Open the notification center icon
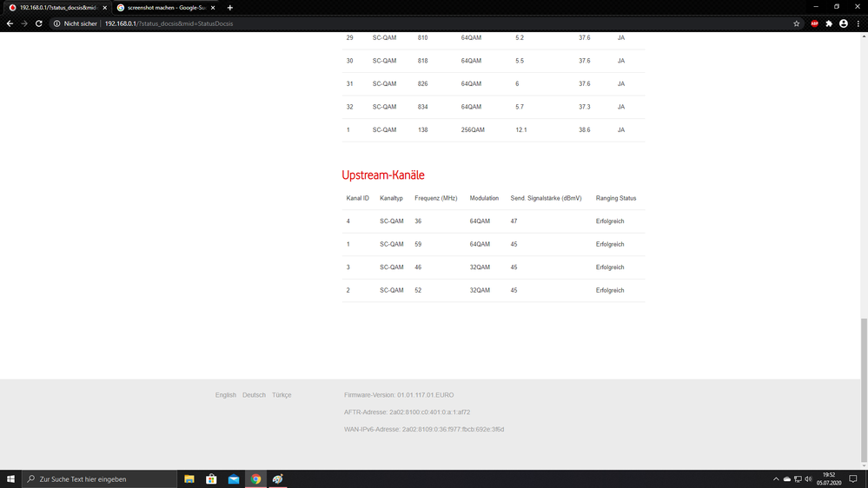Screen dimensions: 868x488 (853, 479)
